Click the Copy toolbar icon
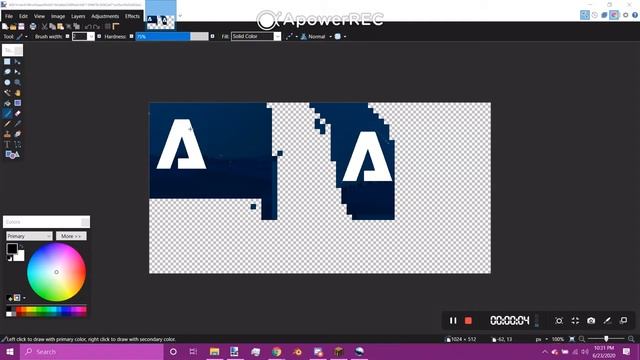The width and height of the screenshot is (640, 360). pyautogui.click(x=52, y=27)
